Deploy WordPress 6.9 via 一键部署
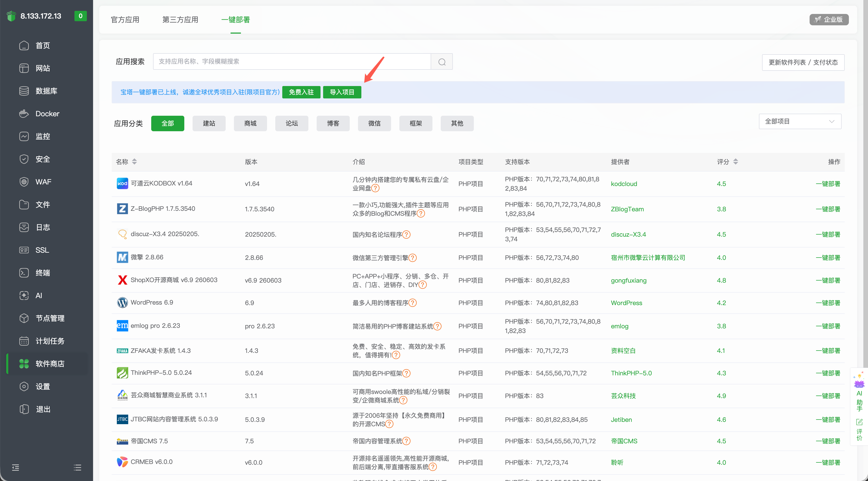This screenshot has height=481, width=868. 828,303
